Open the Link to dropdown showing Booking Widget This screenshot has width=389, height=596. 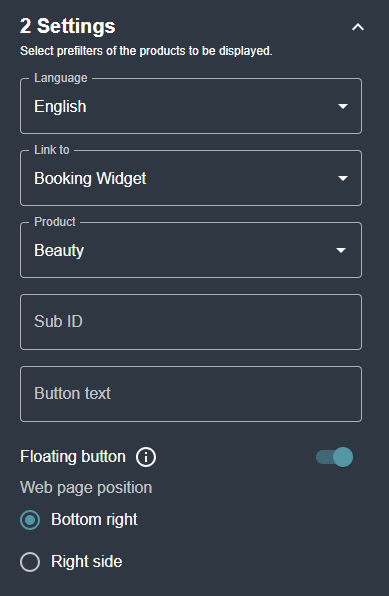point(191,178)
